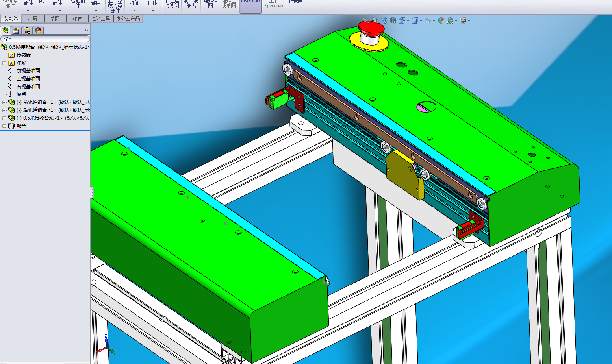
Task: Switch to the 评估 tab
Action: 77,18
